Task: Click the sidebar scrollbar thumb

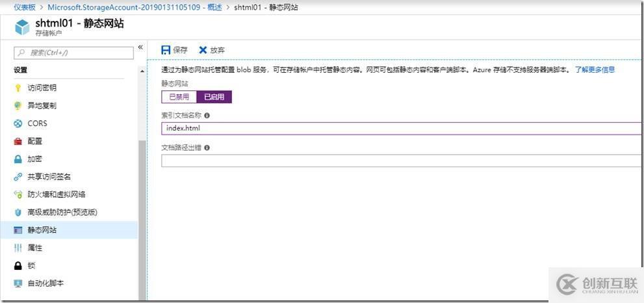Action: tap(142, 220)
